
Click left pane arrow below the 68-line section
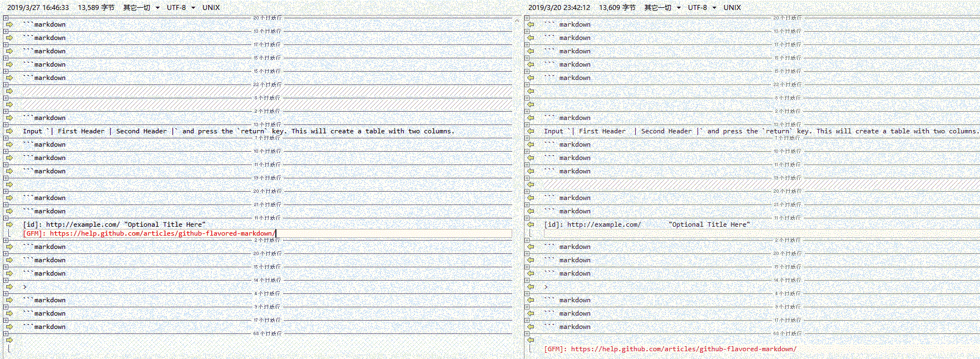pos(9,340)
